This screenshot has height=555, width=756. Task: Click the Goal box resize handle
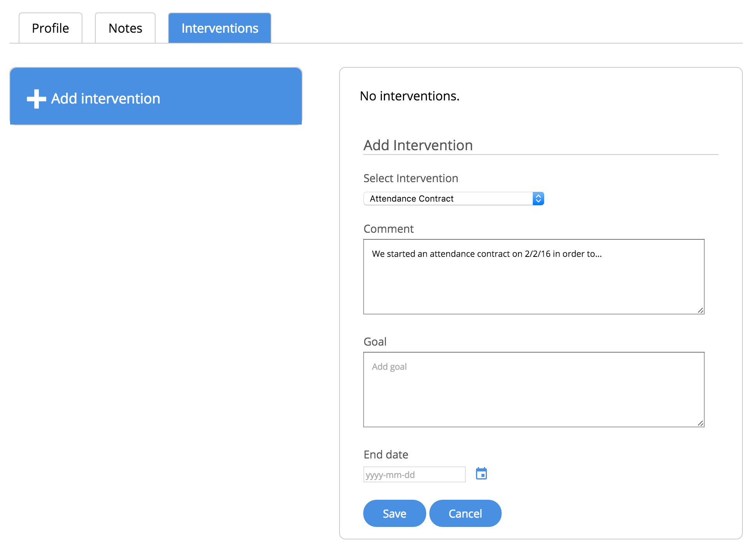(700, 423)
